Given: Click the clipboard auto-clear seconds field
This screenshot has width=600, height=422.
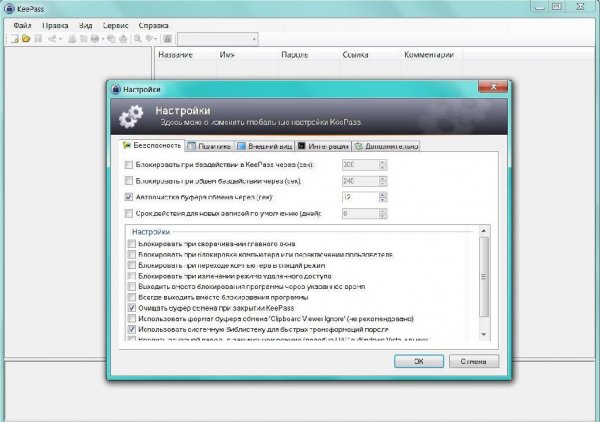Looking at the screenshot, I should 360,197.
